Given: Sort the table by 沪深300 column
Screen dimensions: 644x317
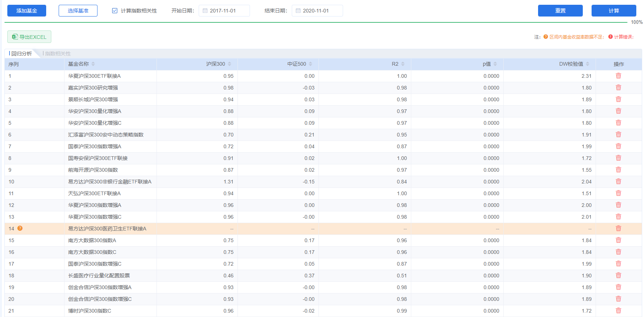Looking at the screenshot, I should [229, 64].
